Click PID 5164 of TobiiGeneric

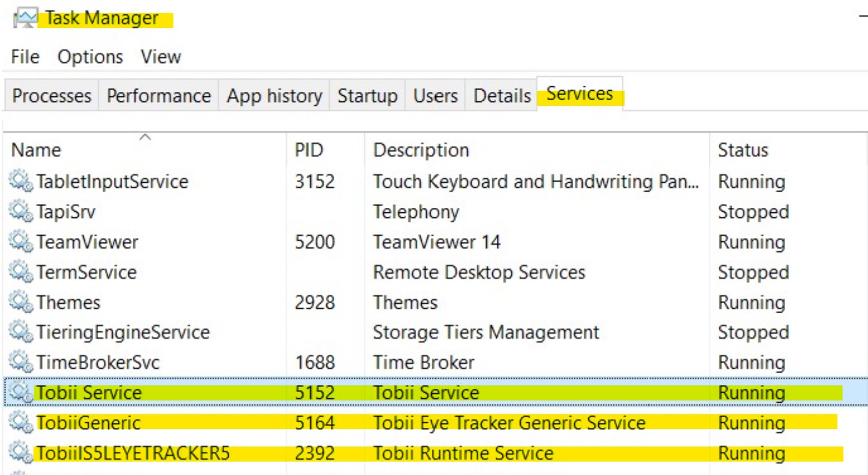[315, 422]
